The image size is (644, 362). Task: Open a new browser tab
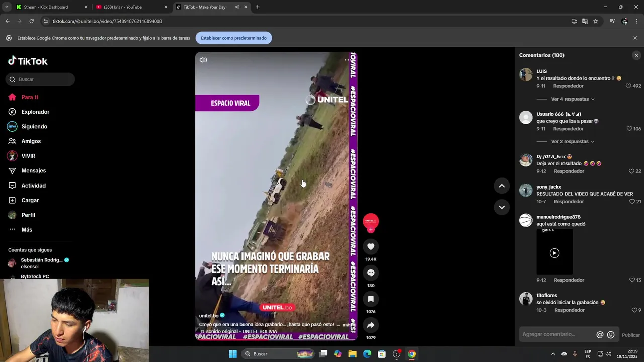(x=258, y=7)
